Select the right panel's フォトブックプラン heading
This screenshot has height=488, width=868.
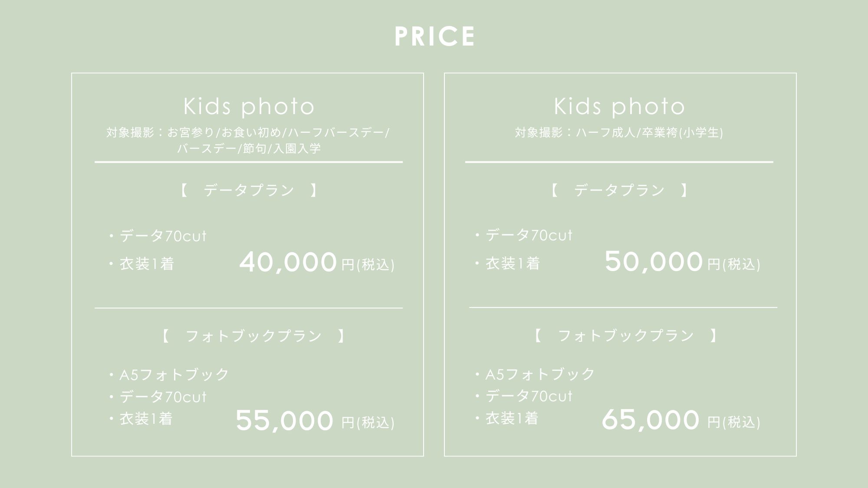click(625, 336)
